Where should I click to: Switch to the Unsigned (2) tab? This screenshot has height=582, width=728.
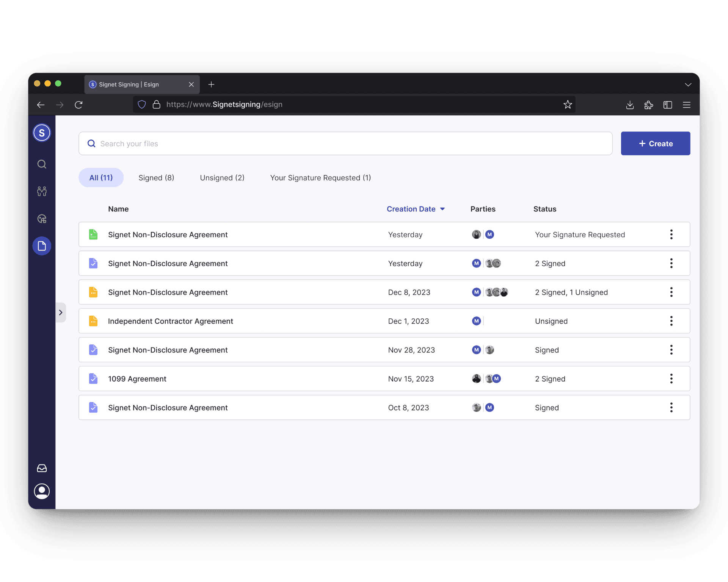(222, 178)
